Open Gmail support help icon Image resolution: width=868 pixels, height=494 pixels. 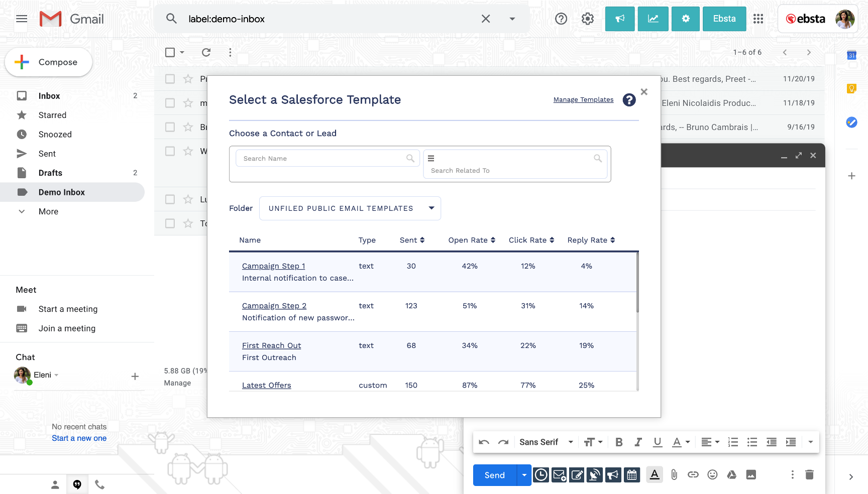(561, 19)
